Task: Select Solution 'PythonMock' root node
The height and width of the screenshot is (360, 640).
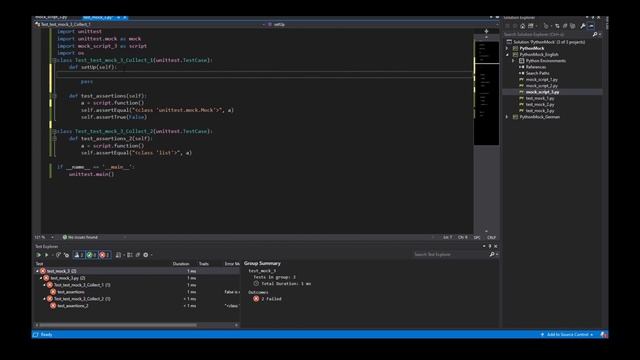Action: [549, 42]
